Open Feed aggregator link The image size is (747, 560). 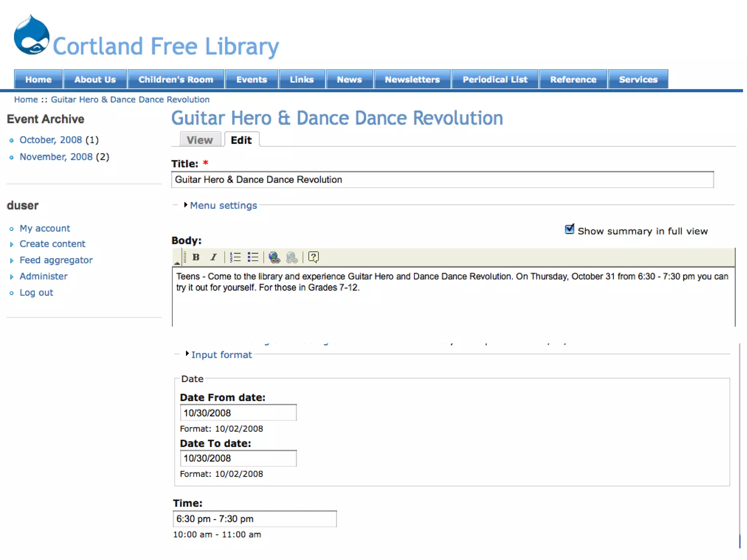pyautogui.click(x=56, y=260)
